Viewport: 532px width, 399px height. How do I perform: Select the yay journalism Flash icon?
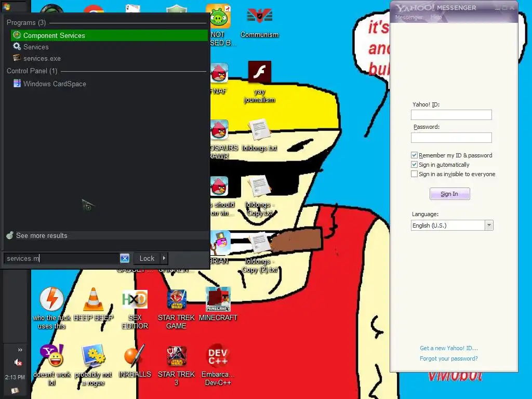pyautogui.click(x=260, y=82)
